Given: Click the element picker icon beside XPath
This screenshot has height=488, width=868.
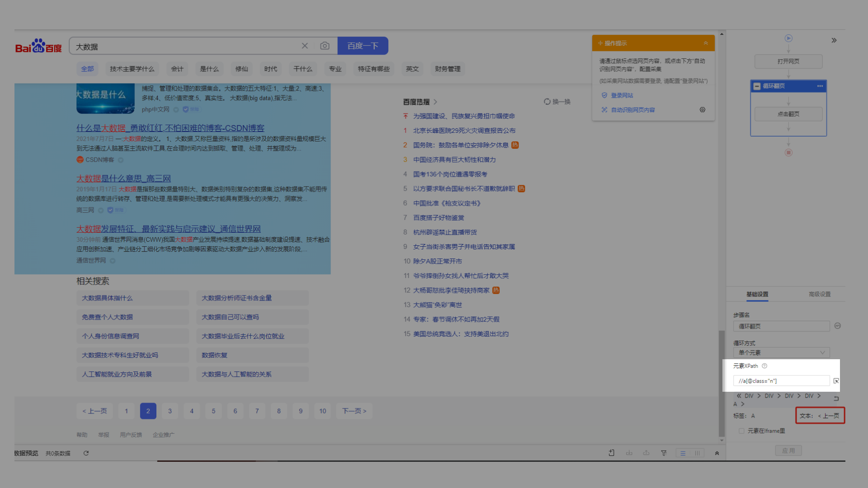Looking at the screenshot, I should (836, 381).
